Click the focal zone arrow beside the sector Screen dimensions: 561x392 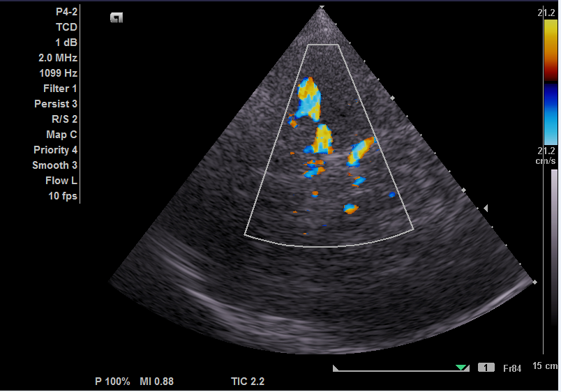click(486, 209)
